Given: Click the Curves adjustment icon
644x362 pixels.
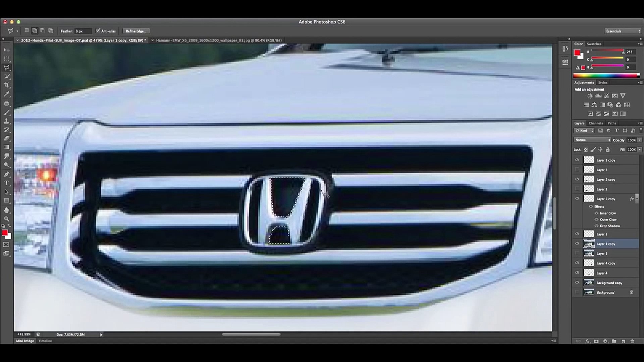Looking at the screenshot, I should click(606, 96).
